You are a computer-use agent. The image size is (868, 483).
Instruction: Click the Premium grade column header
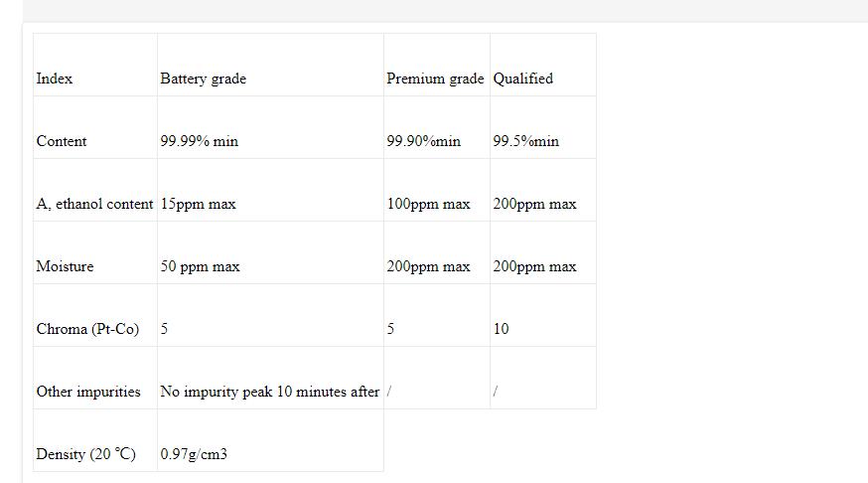coord(435,79)
